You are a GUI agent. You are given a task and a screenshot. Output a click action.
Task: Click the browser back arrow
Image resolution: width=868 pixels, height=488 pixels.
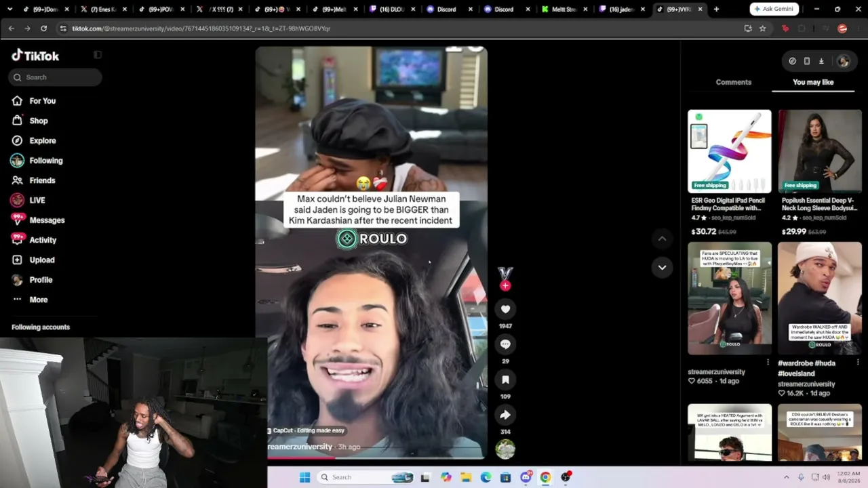(x=11, y=28)
